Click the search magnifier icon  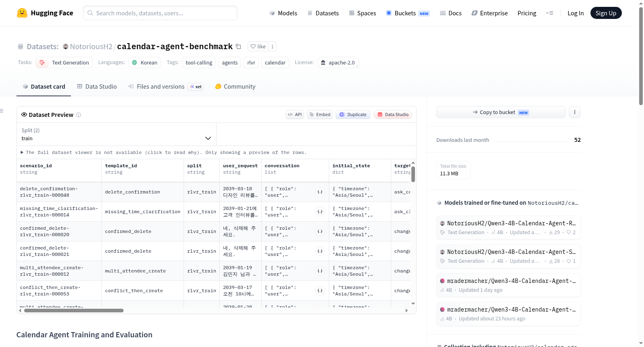click(x=90, y=13)
